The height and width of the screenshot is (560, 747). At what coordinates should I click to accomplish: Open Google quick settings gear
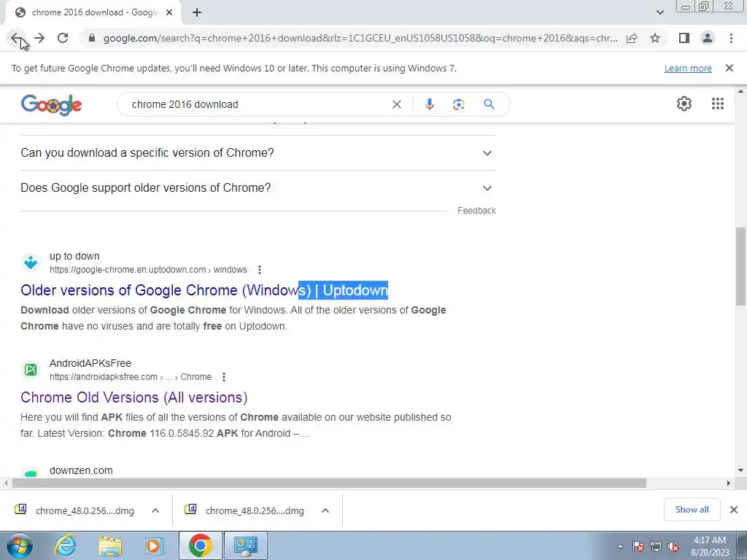click(684, 104)
